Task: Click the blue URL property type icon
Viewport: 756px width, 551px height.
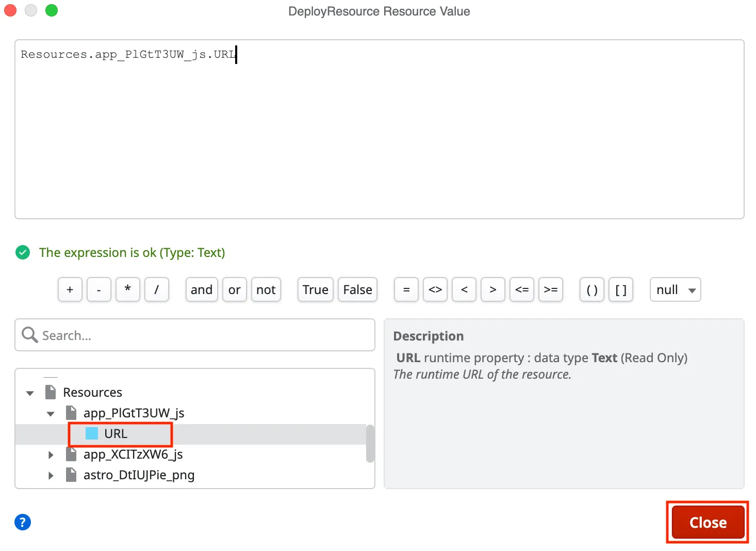Action: tap(91, 433)
